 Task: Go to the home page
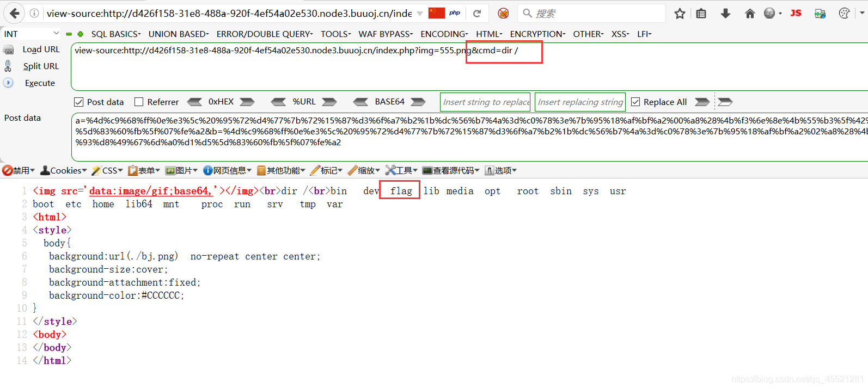[750, 13]
